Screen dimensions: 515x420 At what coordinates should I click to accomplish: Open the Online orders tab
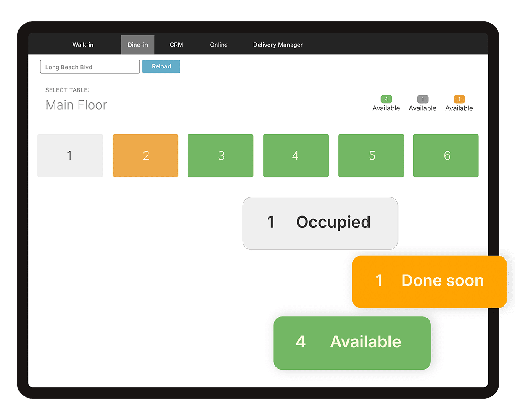219,45
